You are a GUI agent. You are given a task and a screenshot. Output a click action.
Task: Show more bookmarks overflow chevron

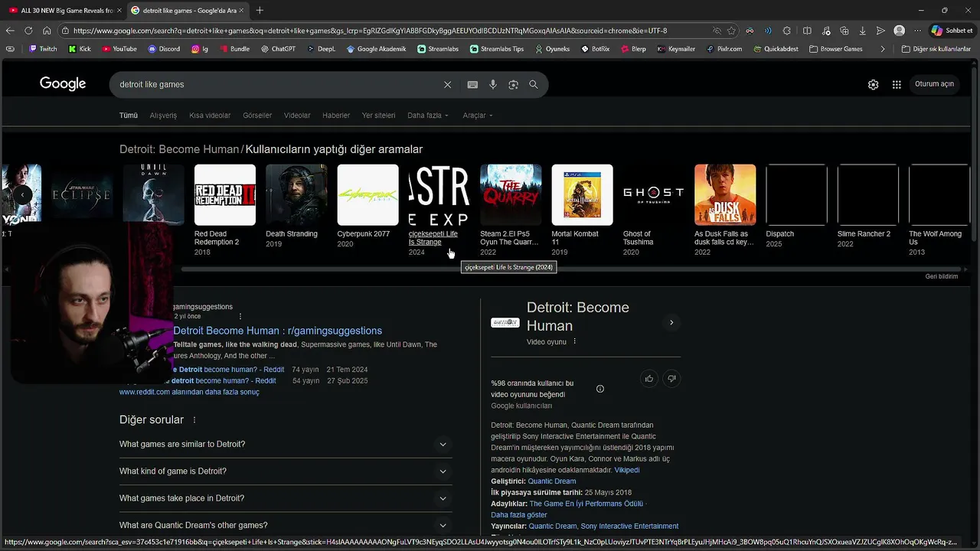[x=883, y=49]
